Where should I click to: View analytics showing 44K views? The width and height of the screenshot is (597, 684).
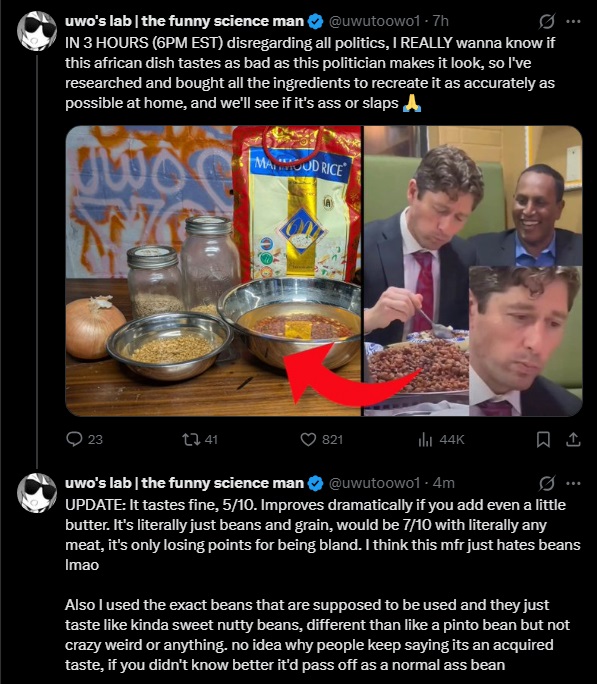[441, 439]
